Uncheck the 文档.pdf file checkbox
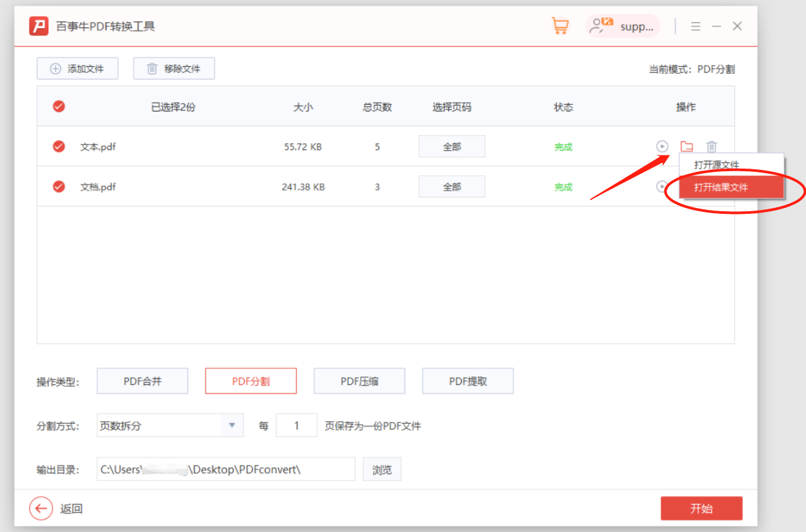 59,186
